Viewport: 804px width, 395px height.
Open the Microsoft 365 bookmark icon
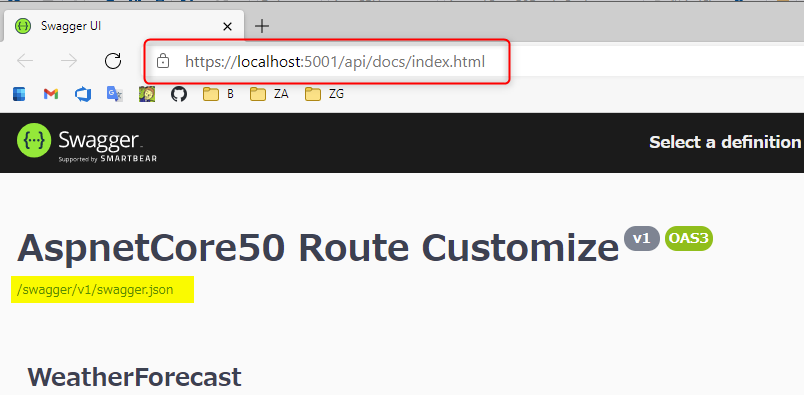[x=19, y=94]
